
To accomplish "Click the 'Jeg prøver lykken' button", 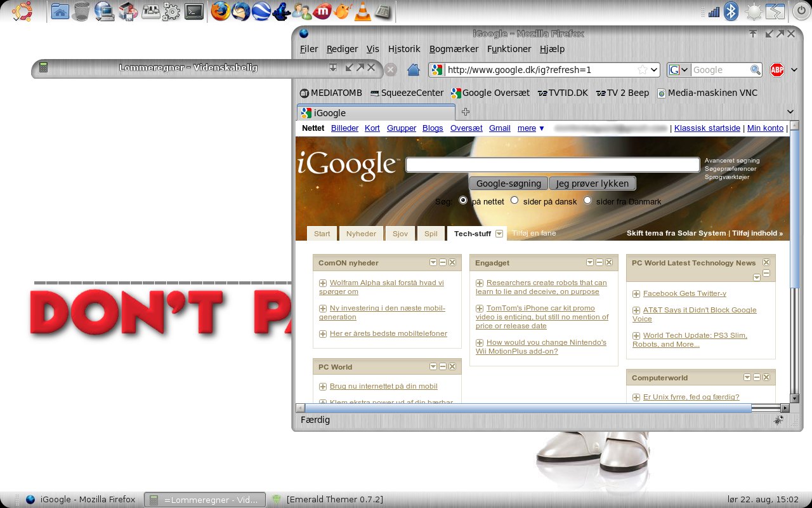I will [593, 184].
